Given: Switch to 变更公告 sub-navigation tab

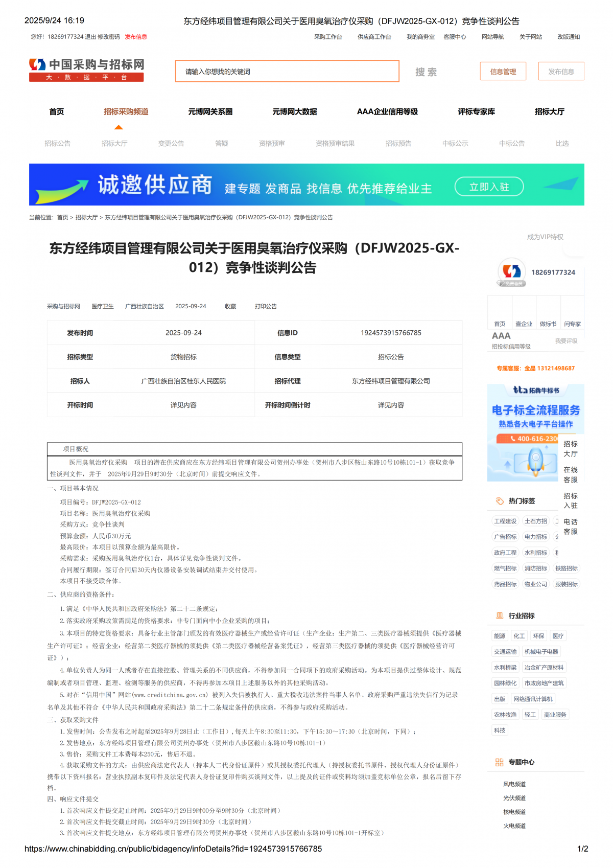Looking at the screenshot, I should [171, 144].
